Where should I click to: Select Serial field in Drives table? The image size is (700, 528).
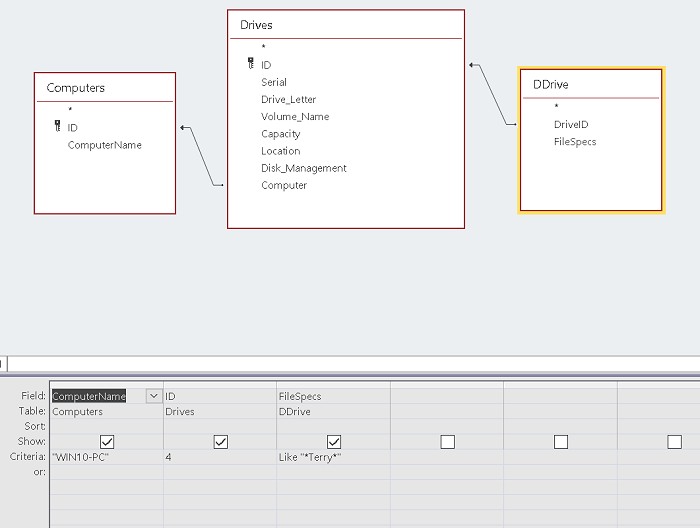[x=274, y=82]
